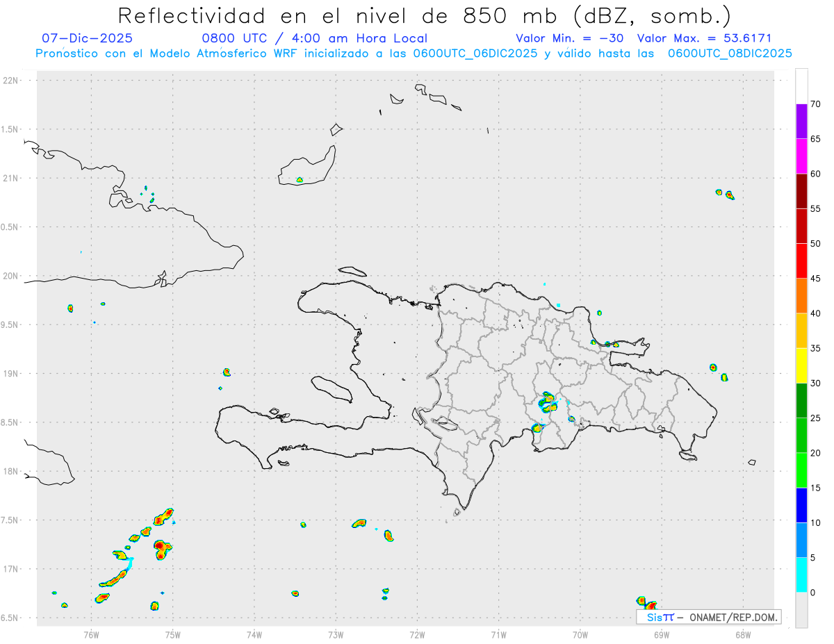Viewport: 834px width, 644px height.
Task: Click the '0' colorbar scale label
Action: (812, 593)
